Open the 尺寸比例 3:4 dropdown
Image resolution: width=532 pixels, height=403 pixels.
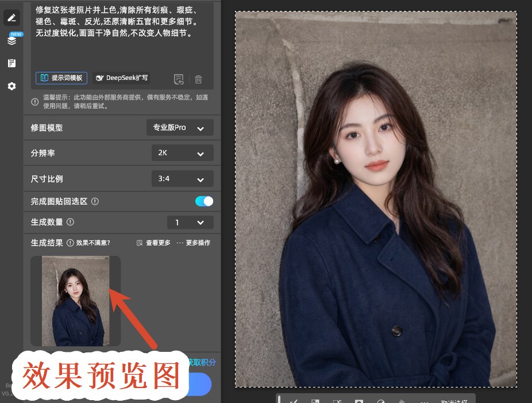pos(183,179)
